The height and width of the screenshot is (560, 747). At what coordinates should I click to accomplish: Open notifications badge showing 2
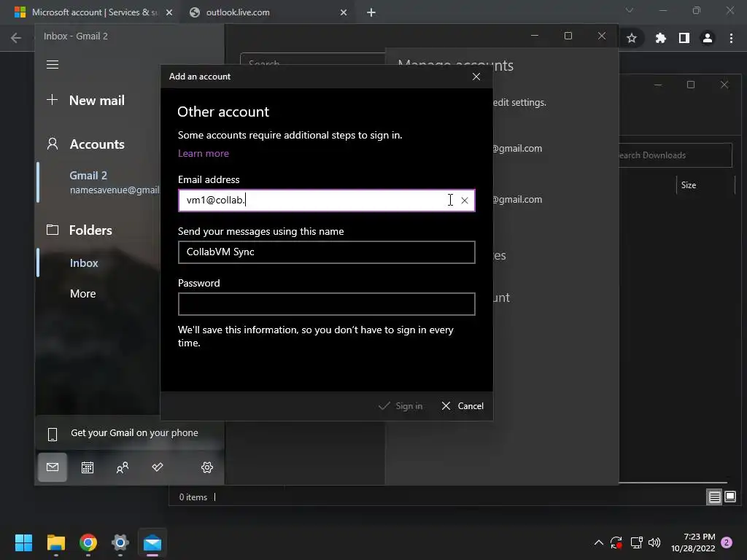click(727, 542)
